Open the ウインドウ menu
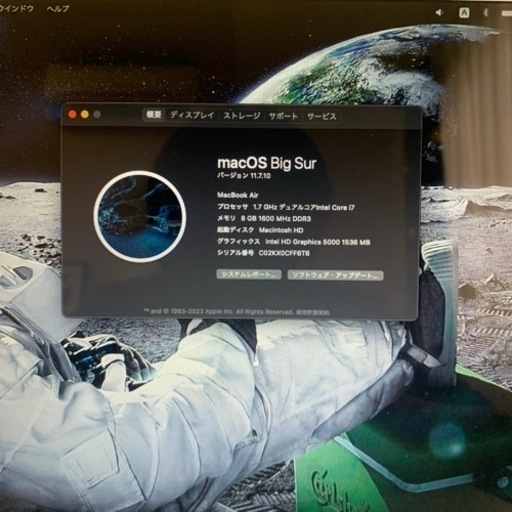512x512 pixels. pos(16,8)
